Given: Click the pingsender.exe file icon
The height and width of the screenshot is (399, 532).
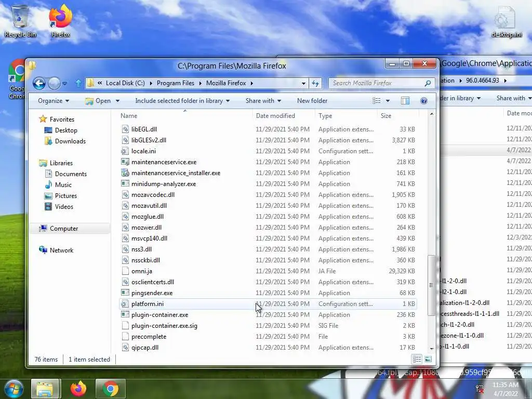Looking at the screenshot, I should (125, 293).
